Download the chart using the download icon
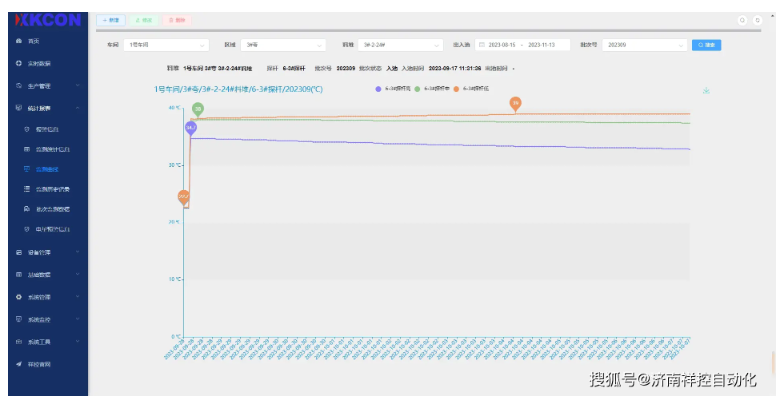Viewport: 784px width, 403px height. (707, 90)
